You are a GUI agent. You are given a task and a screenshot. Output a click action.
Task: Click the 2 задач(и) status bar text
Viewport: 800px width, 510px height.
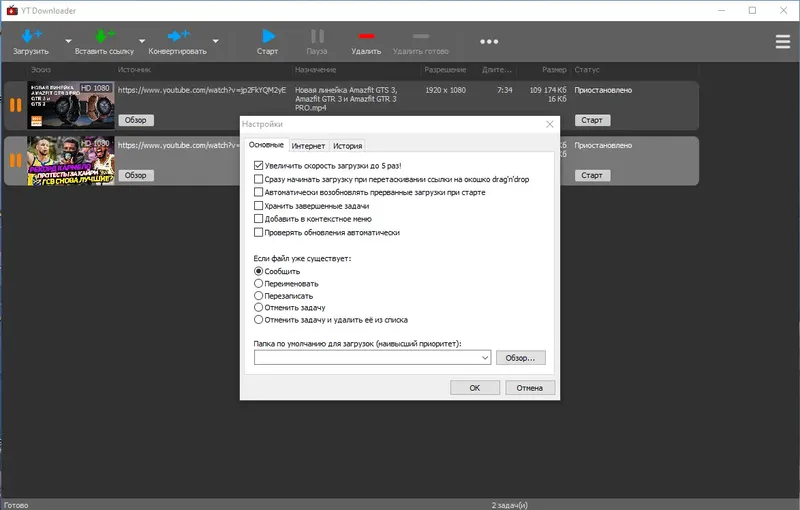pos(509,505)
